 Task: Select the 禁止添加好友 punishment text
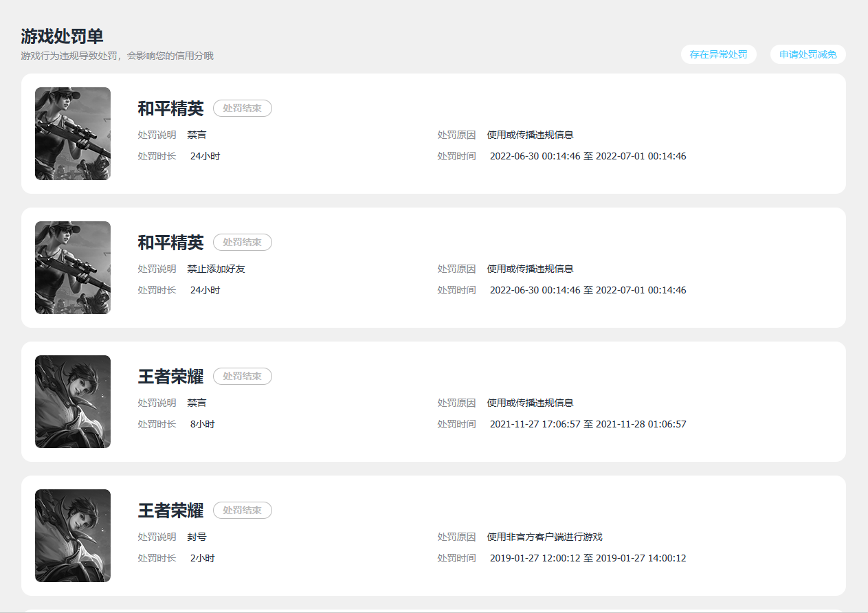pyautogui.click(x=216, y=269)
